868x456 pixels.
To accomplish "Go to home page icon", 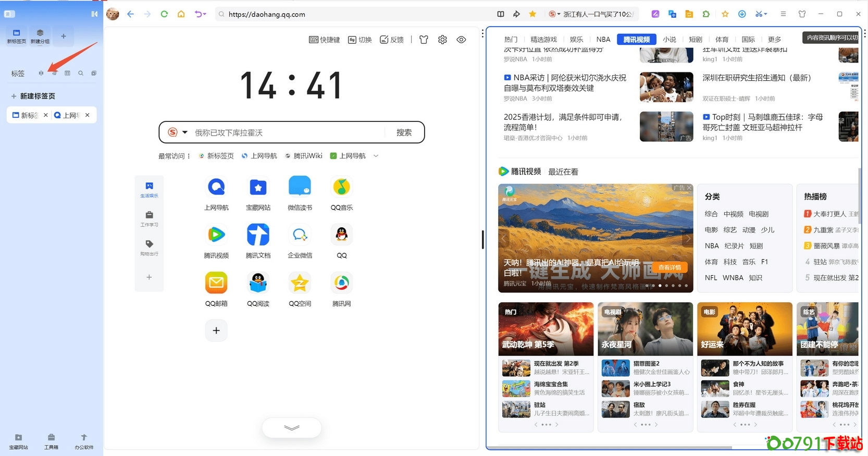I will pos(181,14).
